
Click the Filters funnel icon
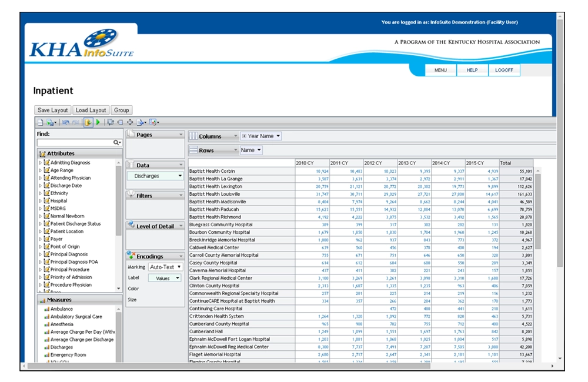[131, 195]
